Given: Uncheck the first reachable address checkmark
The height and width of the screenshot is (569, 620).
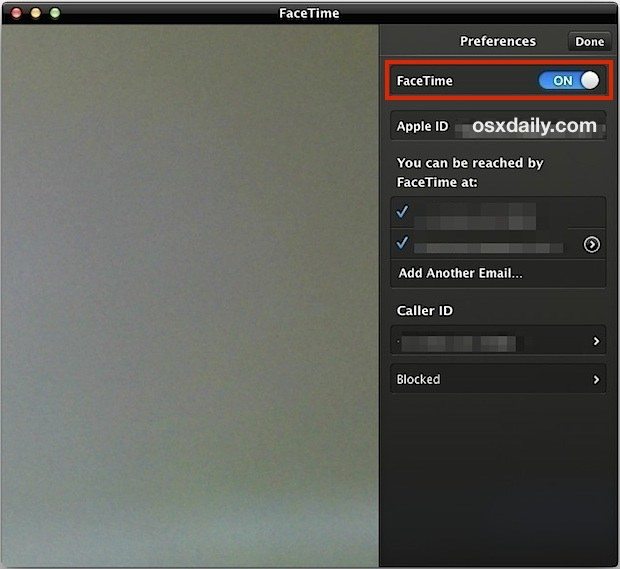Looking at the screenshot, I should point(402,211).
